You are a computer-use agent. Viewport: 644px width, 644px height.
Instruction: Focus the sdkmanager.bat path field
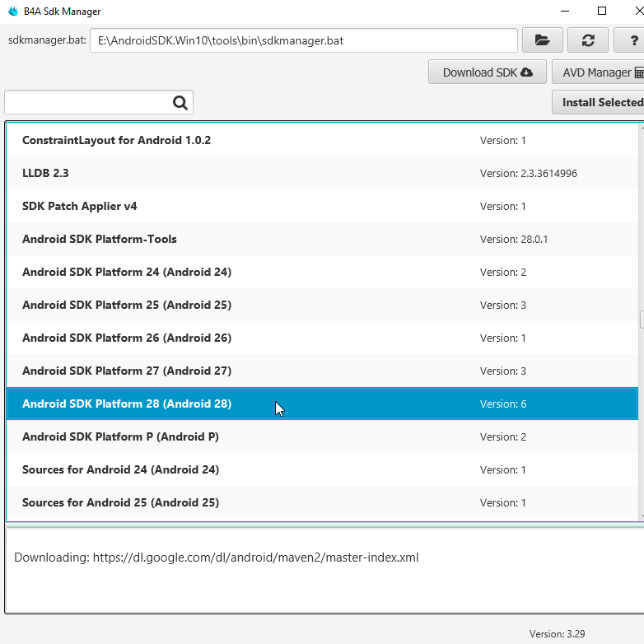click(x=303, y=40)
